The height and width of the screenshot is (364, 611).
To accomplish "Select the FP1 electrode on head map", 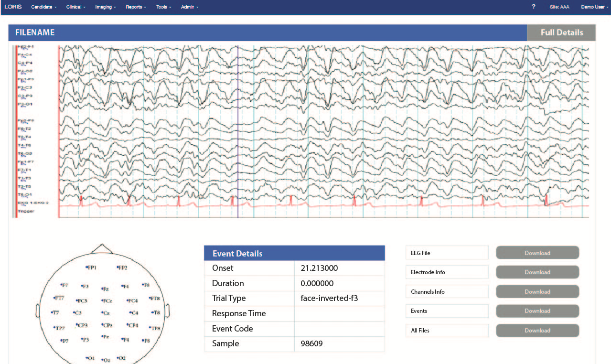I will (x=90, y=268).
